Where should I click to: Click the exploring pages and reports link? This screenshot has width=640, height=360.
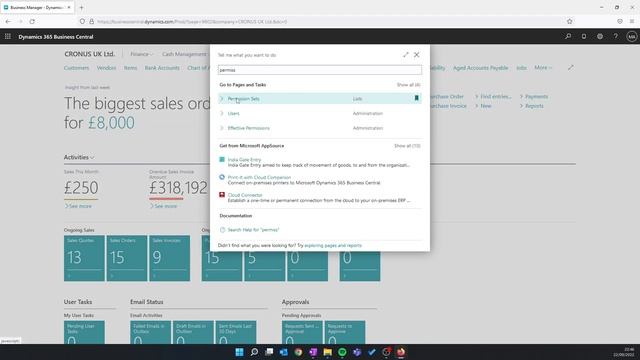click(x=333, y=245)
